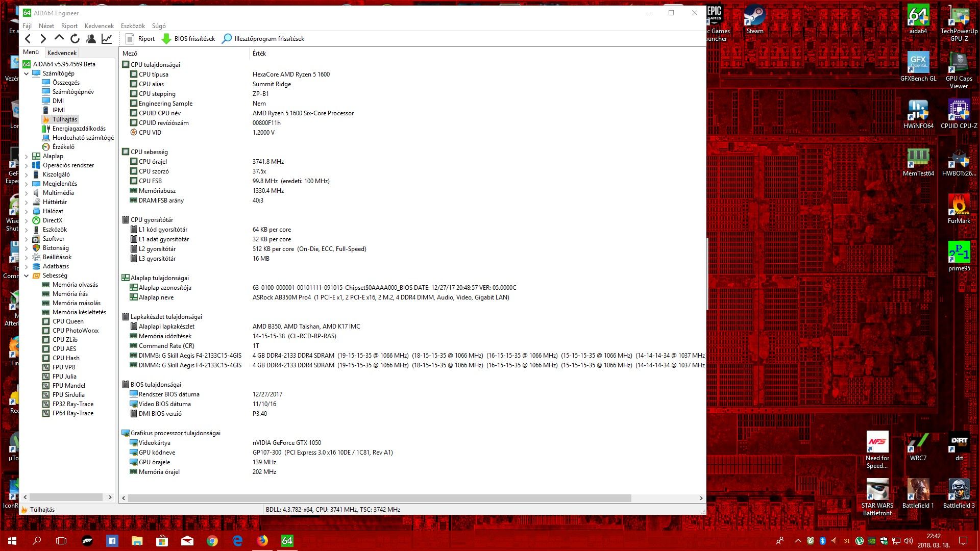
Task: Expand the Háttértár tree node
Action: click(x=27, y=202)
